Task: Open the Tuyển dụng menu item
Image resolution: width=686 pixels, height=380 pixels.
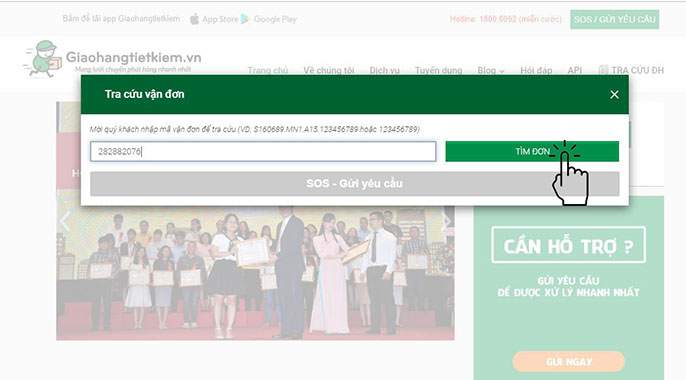Action: click(438, 70)
